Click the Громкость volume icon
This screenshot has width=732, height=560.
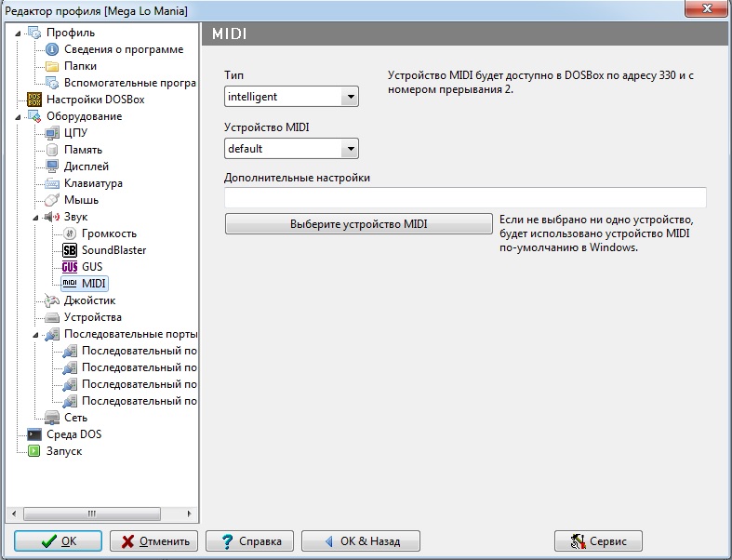[70, 233]
